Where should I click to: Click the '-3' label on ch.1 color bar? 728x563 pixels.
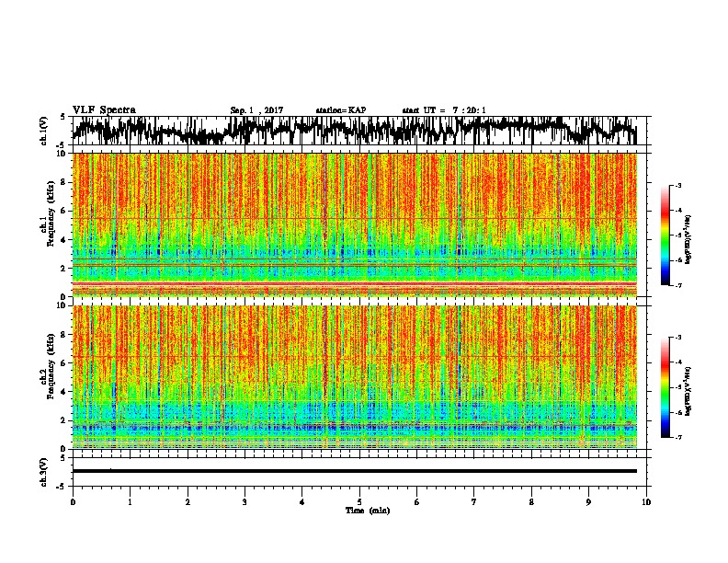pyautogui.click(x=677, y=185)
